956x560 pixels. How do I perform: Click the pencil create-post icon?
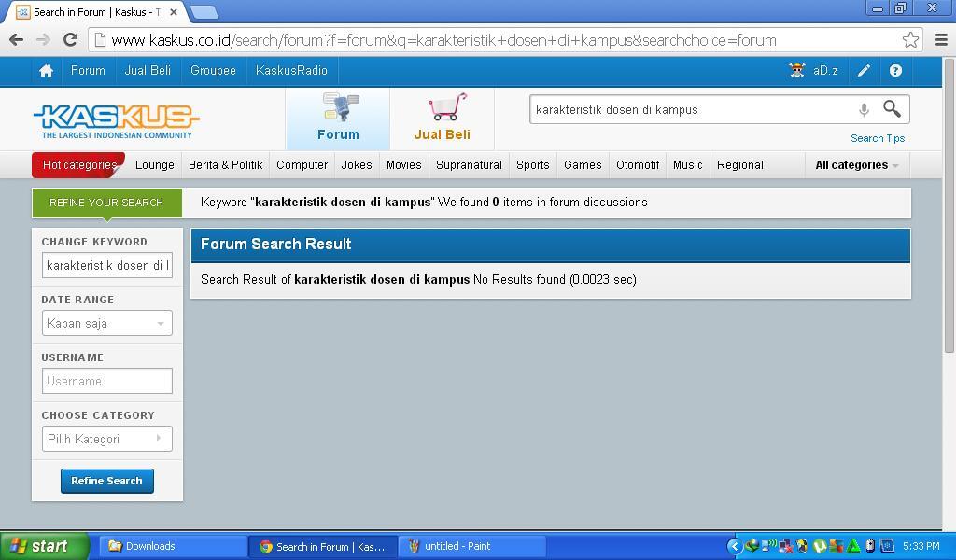(x=864, y=71)
